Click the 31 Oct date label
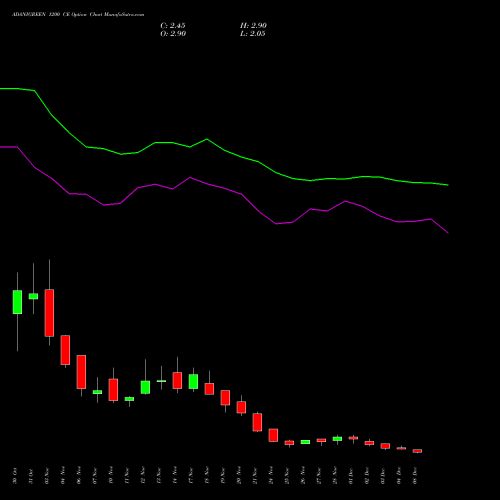This screenshot has height=500, width=500. click(31, 476)
